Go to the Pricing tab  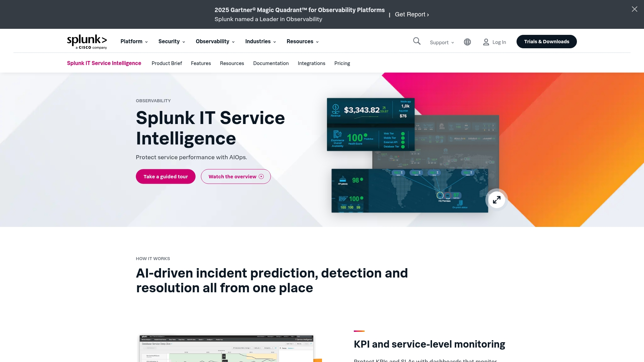point(342,63)
